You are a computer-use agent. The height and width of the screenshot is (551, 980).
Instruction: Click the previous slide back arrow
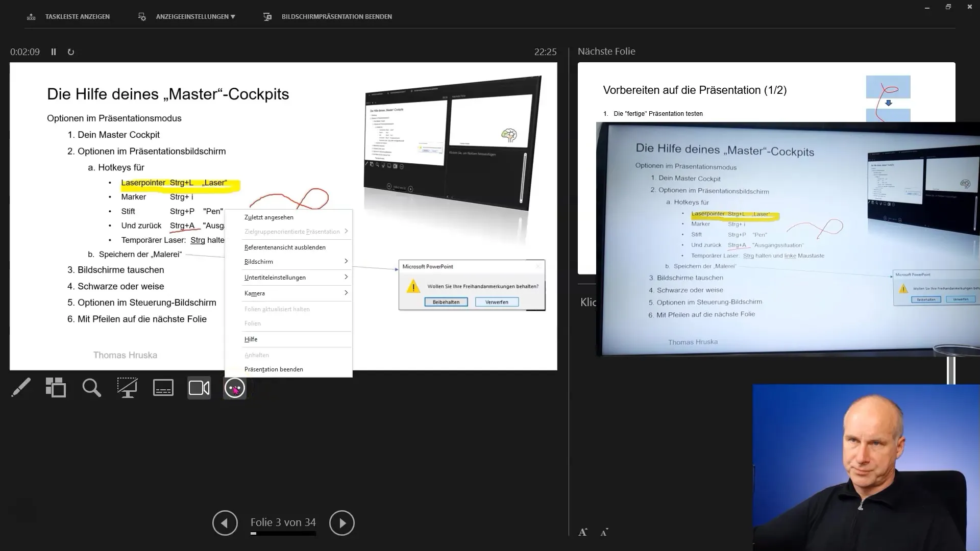pos(225,522)
